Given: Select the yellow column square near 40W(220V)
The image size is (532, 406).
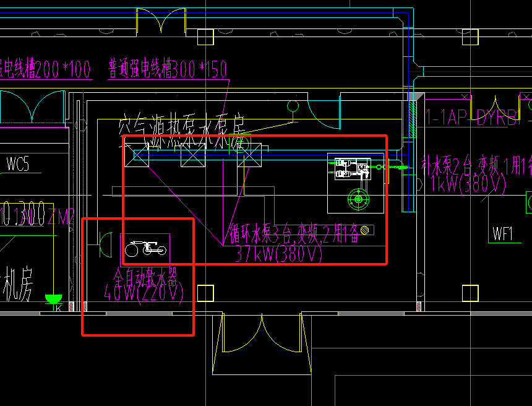Looking at the screenshot, I should 205,293.
